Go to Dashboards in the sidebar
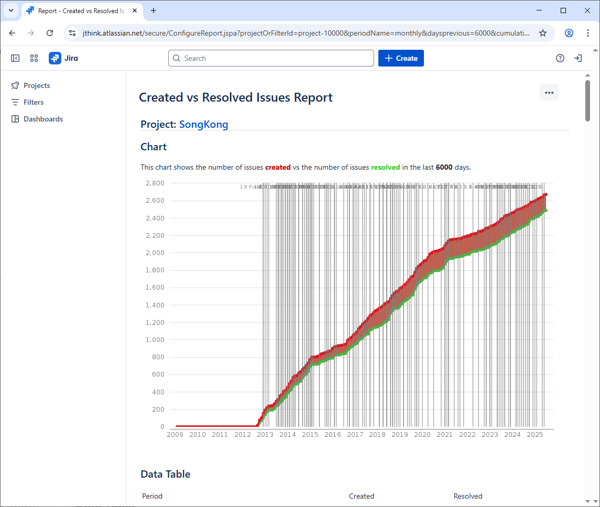This screenshot has width=600, height=507. click(x=42, y=119)
